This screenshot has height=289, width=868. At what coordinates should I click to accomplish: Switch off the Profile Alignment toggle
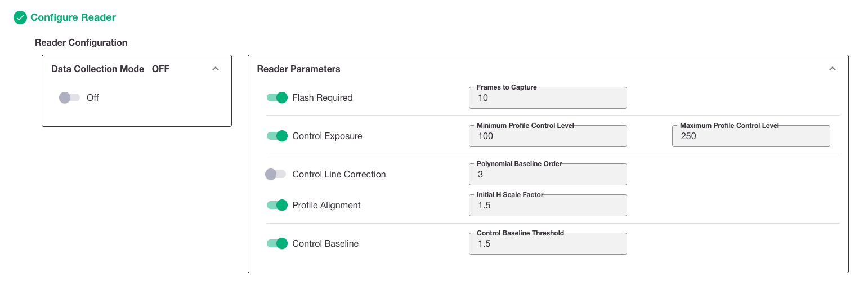pos(277,205)
